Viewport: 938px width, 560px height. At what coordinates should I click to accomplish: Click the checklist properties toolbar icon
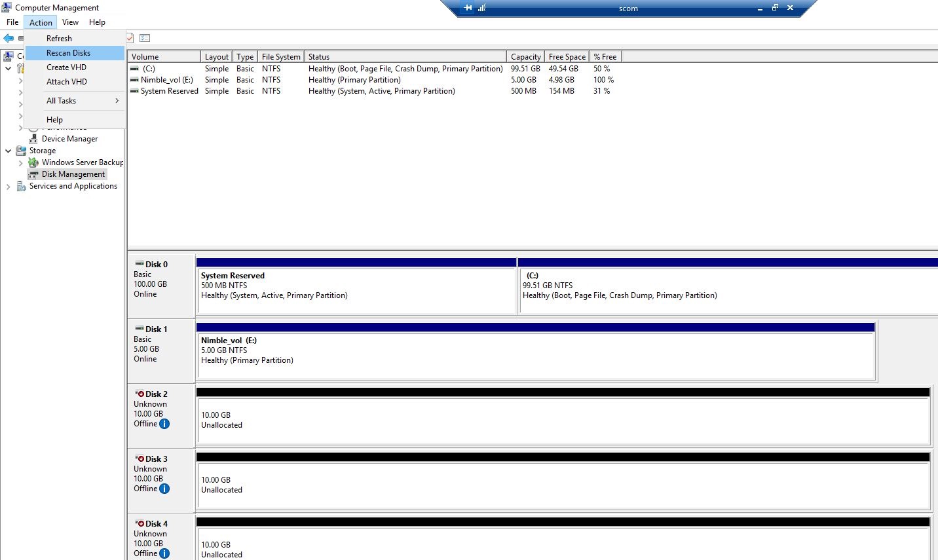[x=145, y=38]
